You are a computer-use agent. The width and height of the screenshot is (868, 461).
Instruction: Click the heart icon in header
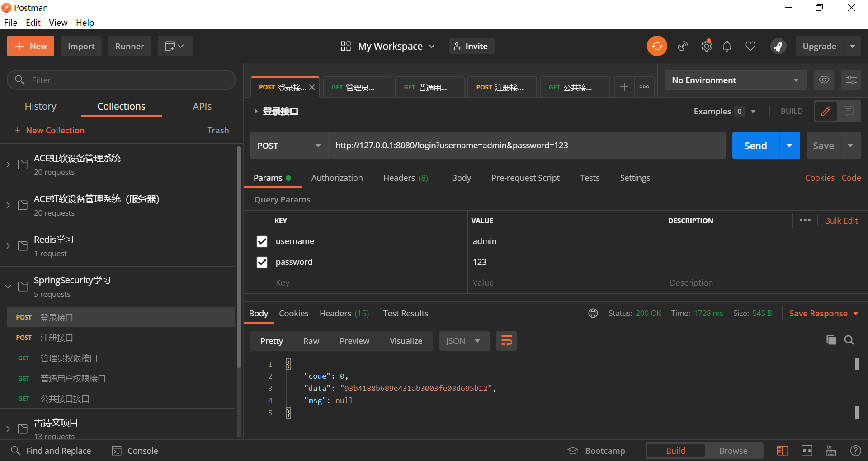(750, 46)
